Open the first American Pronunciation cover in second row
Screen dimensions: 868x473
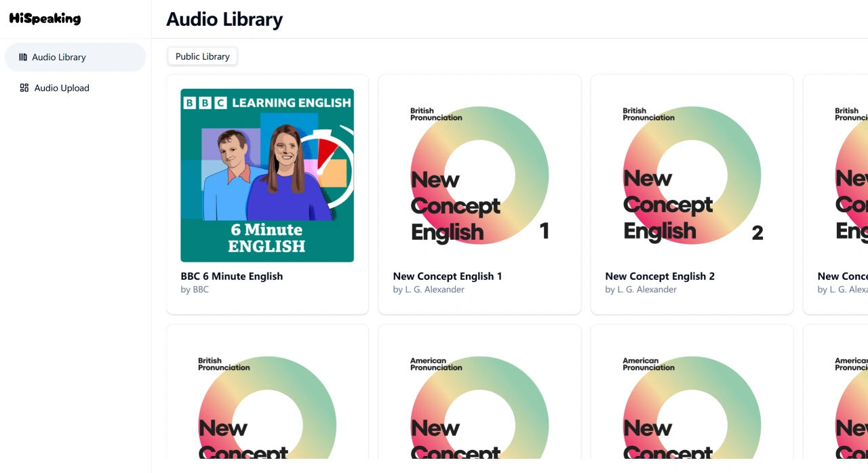click(x=479, y=398)
